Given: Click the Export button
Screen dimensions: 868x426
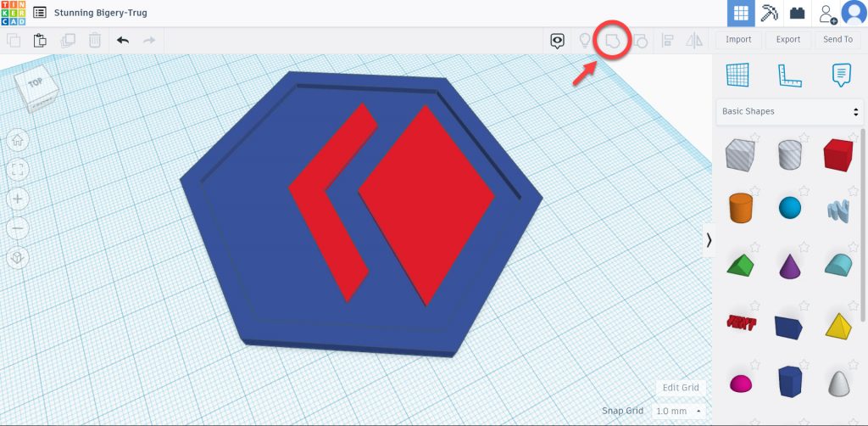Looking at the screenshot, I should pyautogui.click(x=787, y=39).
